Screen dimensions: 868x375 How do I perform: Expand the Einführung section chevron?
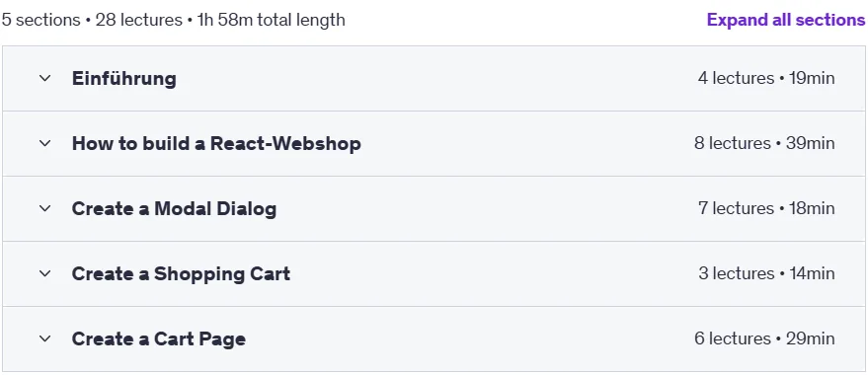coord(44,79)
